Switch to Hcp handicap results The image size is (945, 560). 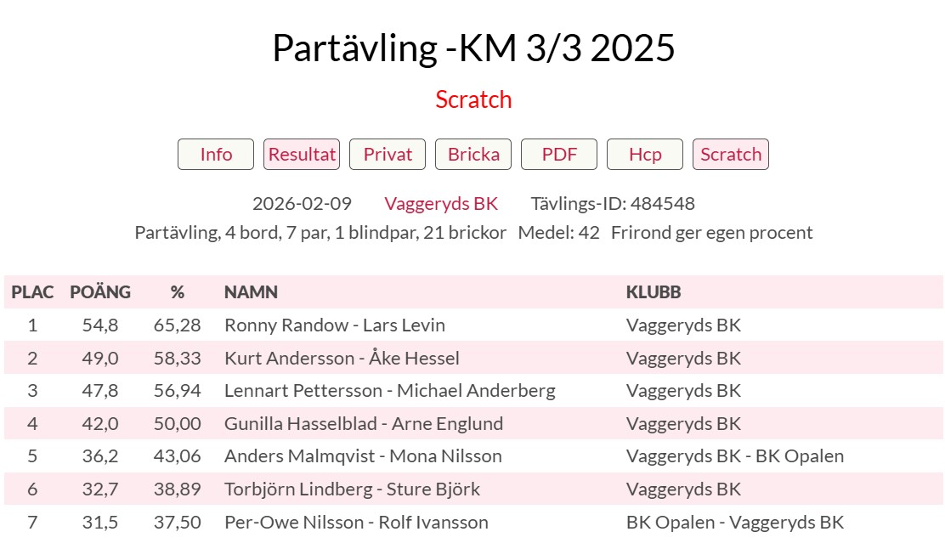pos(645,155)
